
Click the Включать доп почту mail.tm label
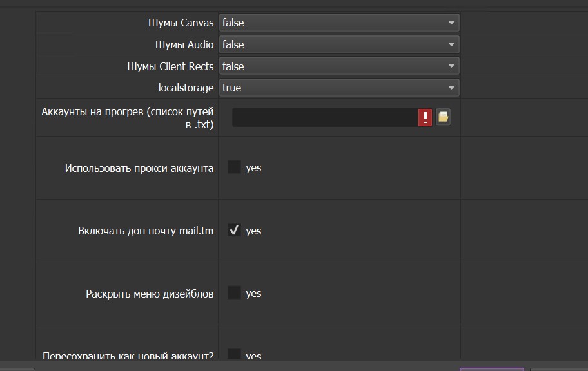point(146,231)
